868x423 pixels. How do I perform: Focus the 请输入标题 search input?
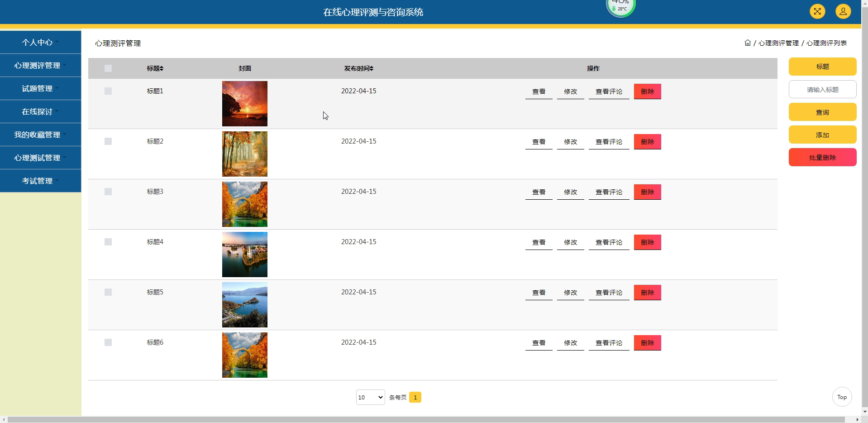click(x=822, y=89)
